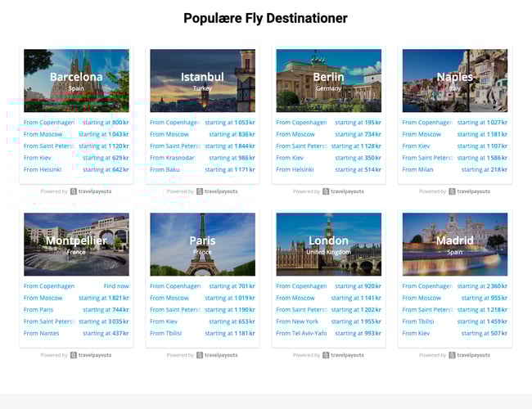This screenshot has width=532, height=409.
Task: Select Naples flight from Milan at 218 kr
Action: click(x=454, y=169)
